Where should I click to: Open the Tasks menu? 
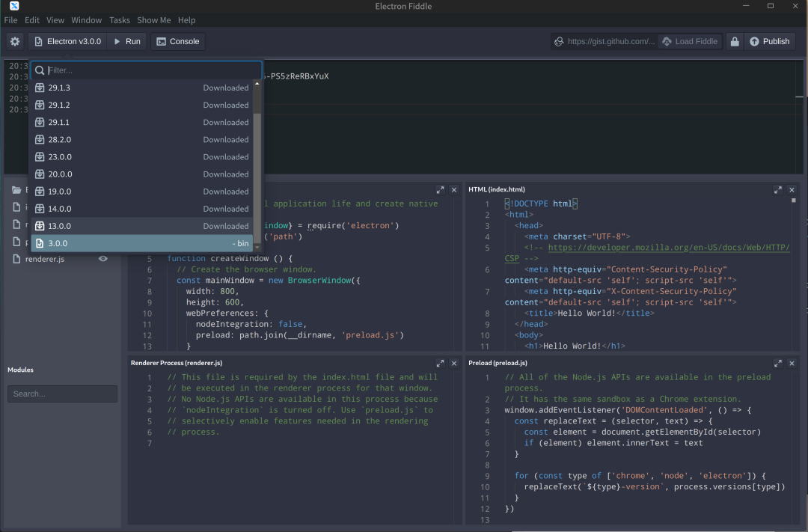[119, 20]
